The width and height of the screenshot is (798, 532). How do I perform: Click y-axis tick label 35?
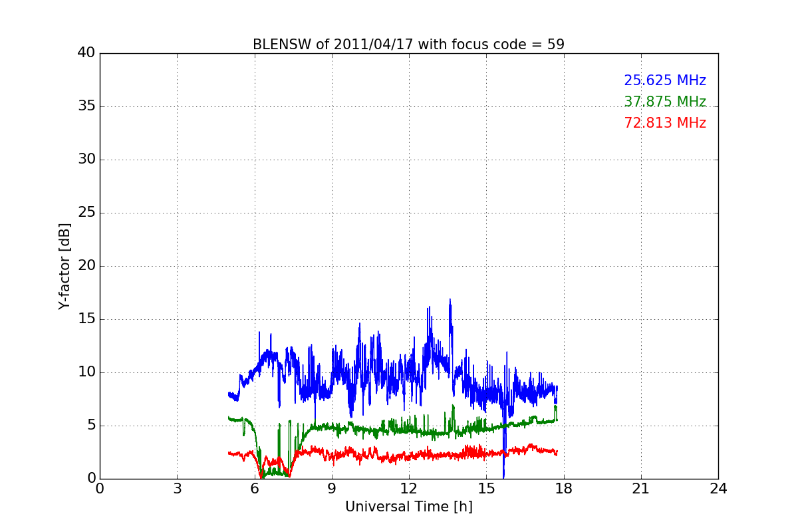(x=86, y=106)
